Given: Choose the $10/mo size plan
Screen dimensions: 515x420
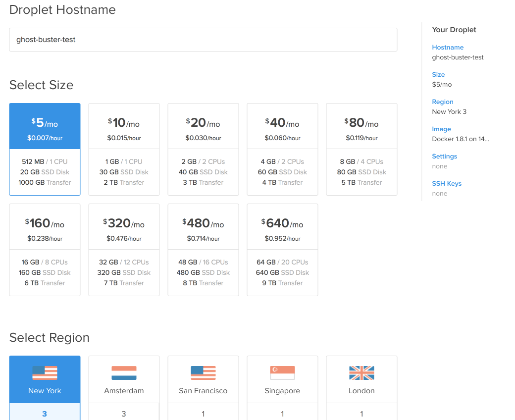Looking at the screenshot, I should tap(124, 149).
